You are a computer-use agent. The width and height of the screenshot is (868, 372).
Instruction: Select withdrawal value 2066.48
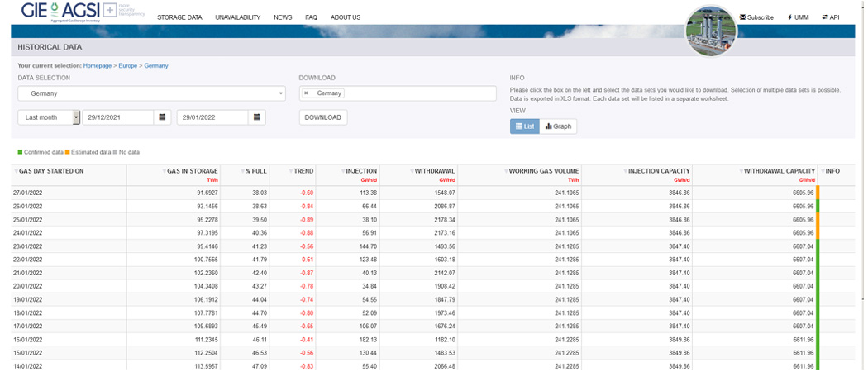(x=445, y=366)
